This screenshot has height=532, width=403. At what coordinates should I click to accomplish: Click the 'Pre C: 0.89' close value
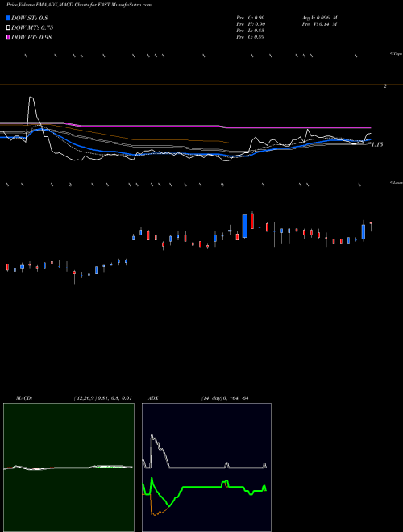click(x=251, y=37)
